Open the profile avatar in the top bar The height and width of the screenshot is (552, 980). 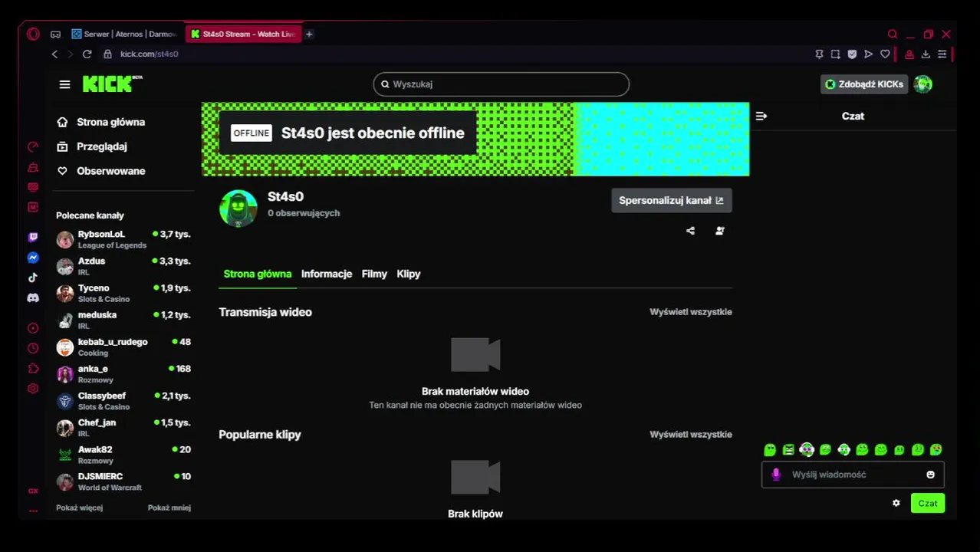(x=923, y=84)
